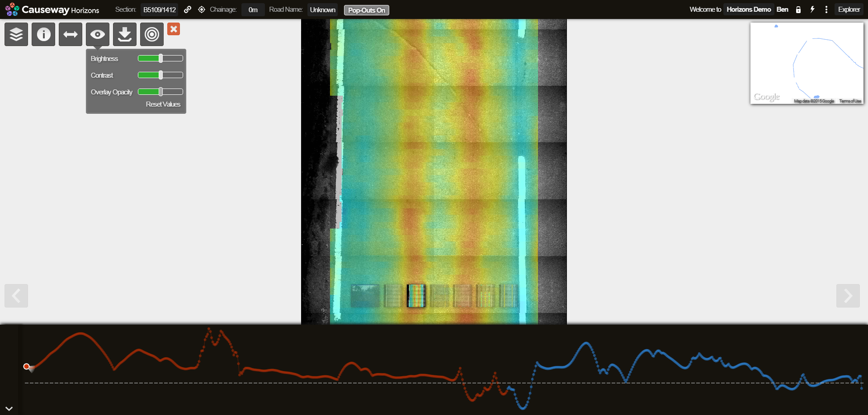The image size is (868, 415).
Task: Select the horizontal double-arrow tool
Action: tap(71, 34)
